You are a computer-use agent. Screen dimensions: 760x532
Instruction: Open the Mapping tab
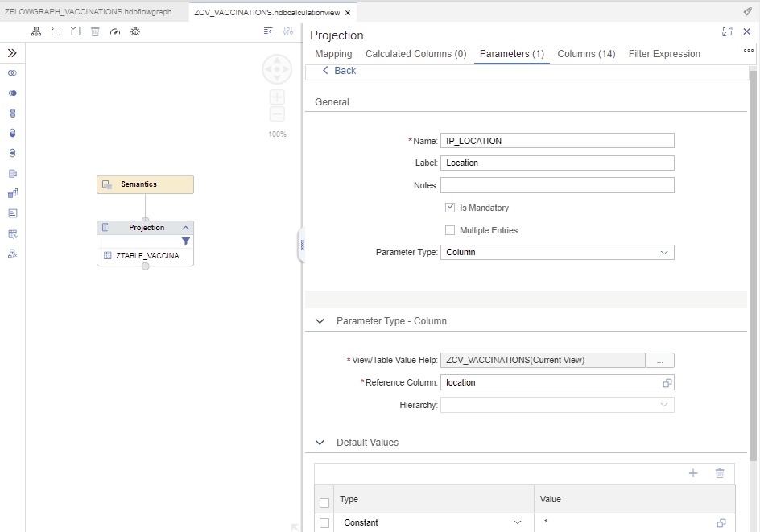pyautogui.click(x=333, y=54)
